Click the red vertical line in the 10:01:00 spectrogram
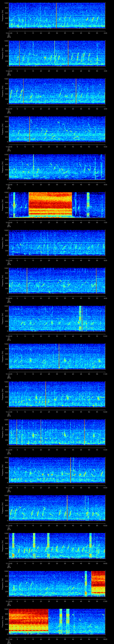This screenshot has height=644, width=114. pyautogui.click(x=56, y=16)
